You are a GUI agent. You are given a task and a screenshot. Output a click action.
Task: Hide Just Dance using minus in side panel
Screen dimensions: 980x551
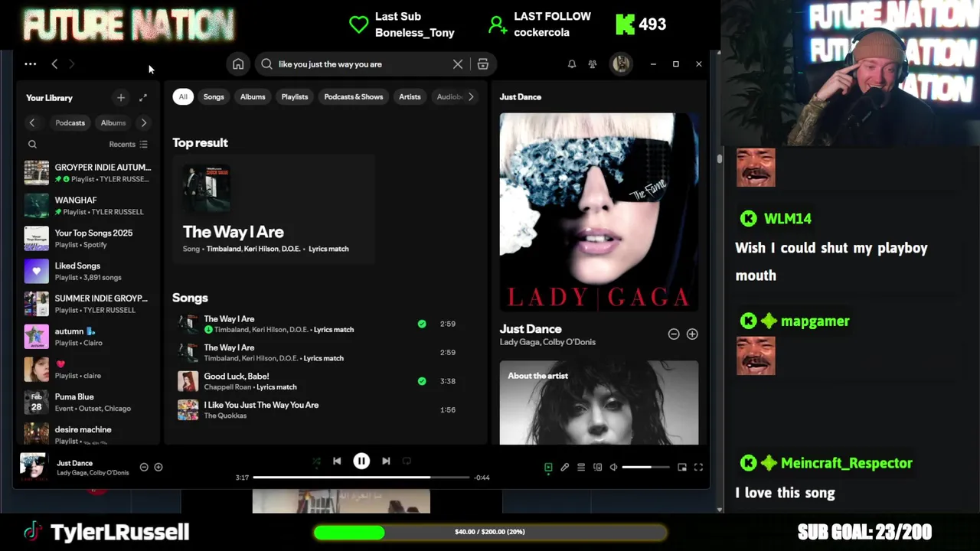click(674, 334)
